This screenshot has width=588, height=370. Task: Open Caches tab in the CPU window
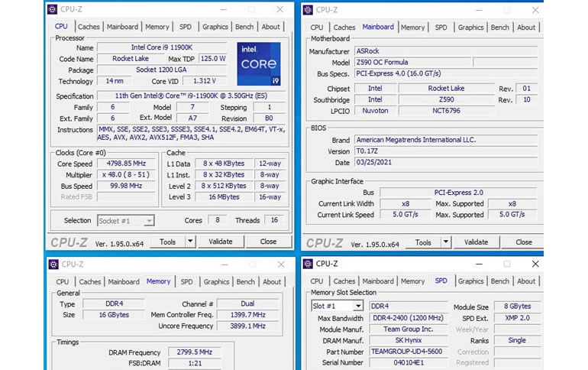click(x=89, y=27)
